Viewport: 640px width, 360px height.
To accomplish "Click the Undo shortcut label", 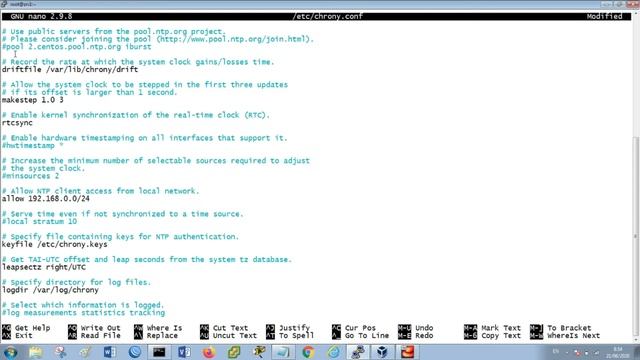I will click(x=424, y=328).
